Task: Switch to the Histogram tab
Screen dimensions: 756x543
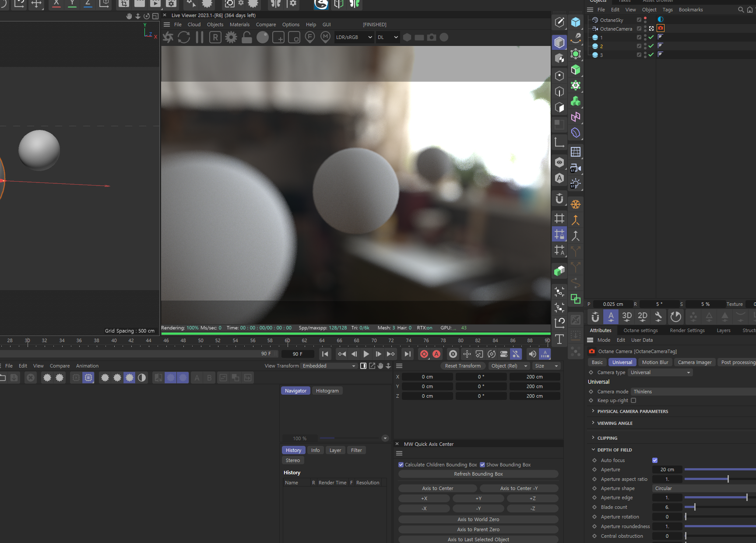Action: click(x=327, y=391)
